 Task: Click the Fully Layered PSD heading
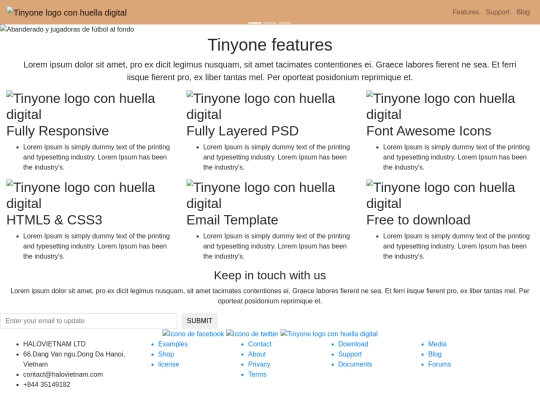click(x=242, y=131)
